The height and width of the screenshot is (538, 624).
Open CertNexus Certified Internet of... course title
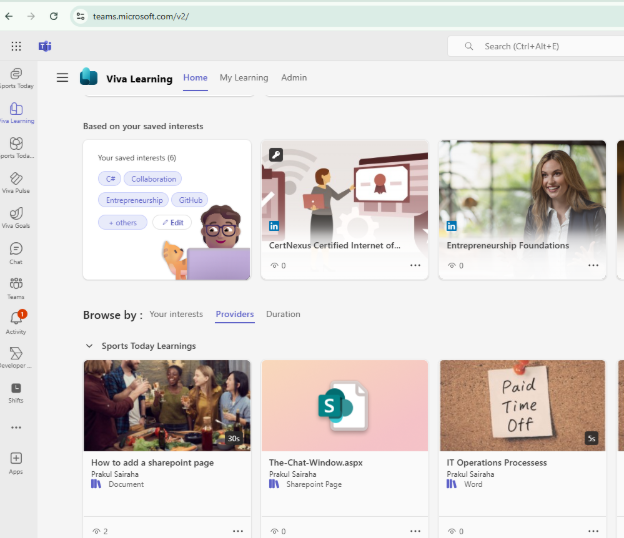(335, 246)
